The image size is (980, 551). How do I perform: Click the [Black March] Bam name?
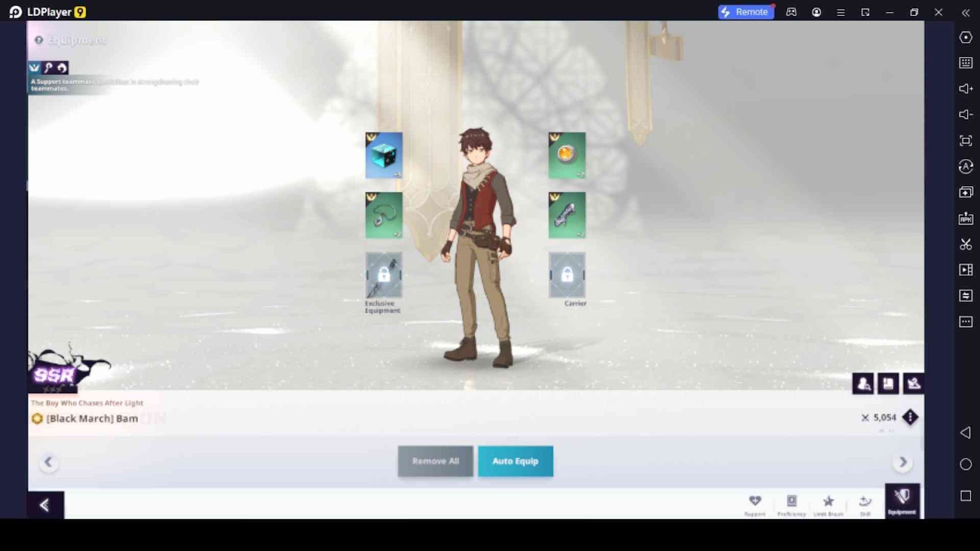pos(92,419)
